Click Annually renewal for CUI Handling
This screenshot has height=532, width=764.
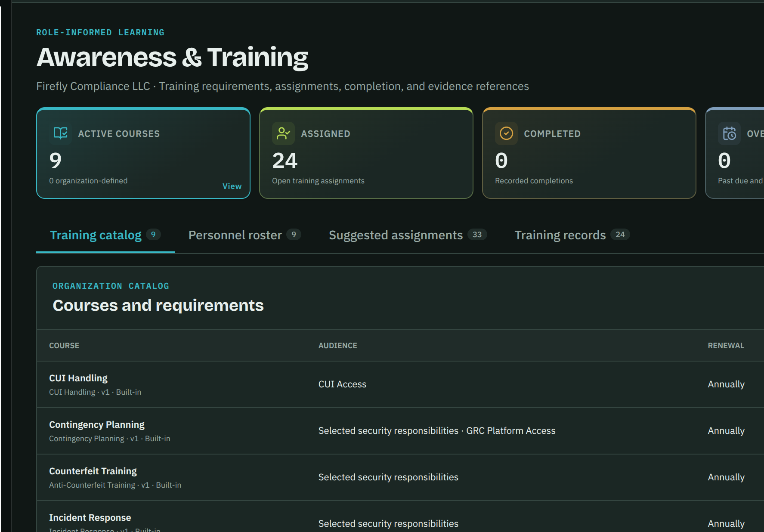click(x=726, y=384)
